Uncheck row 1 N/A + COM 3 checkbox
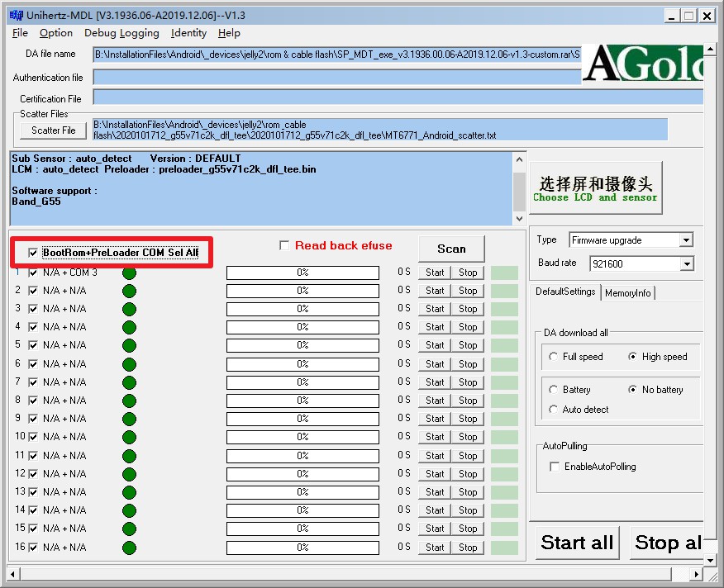 pyautogui.click(x=33, y=273)
